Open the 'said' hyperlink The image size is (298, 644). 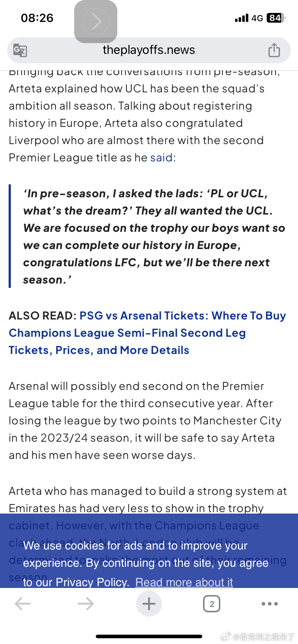162,157
